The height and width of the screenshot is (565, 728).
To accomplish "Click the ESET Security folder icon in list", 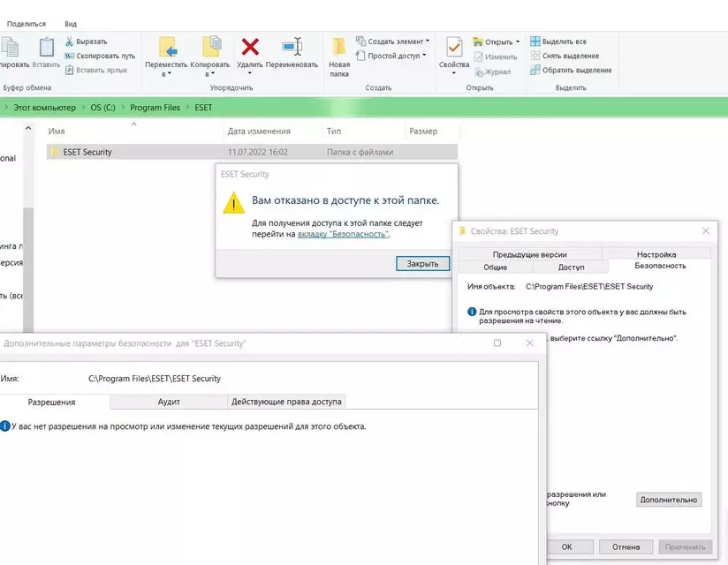I will point(54,152).
